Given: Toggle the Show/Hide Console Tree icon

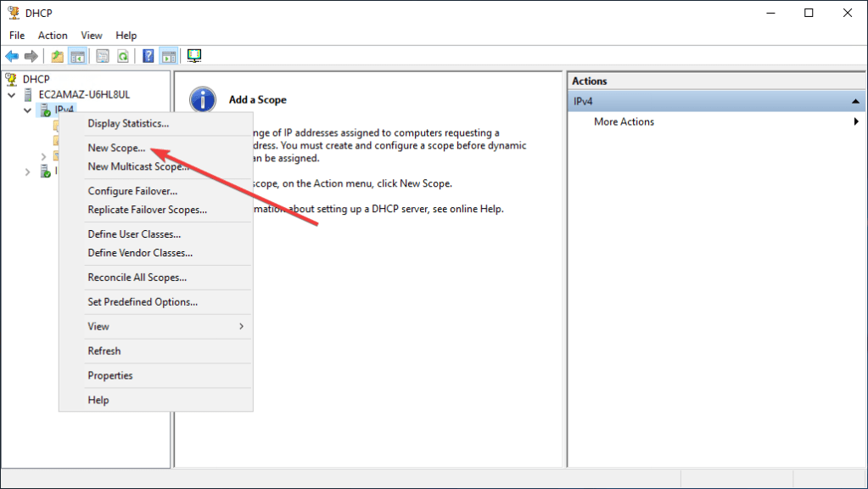Looking at the screenshot, I should tap(77, 56).
